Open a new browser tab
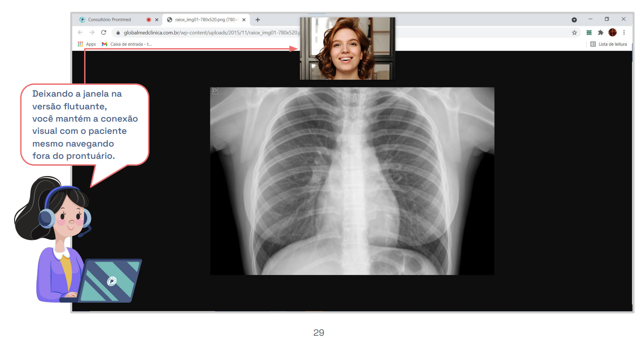The width and height of the screenshot is (644, 343). pyautogui.click(x=258, y=20)
